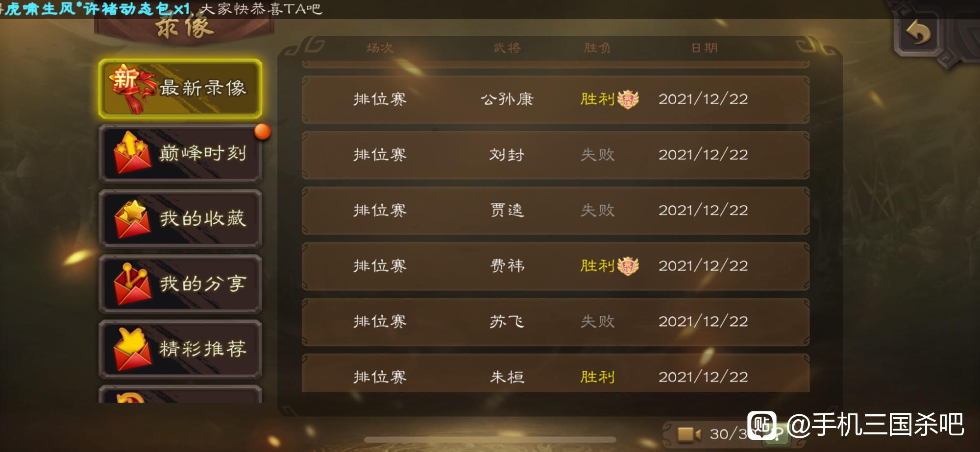Image resolution: width=980 pixels, height=452 pixels.
Task: Open the 刘封 ranked match replay
Action: (x=556, y=155)
